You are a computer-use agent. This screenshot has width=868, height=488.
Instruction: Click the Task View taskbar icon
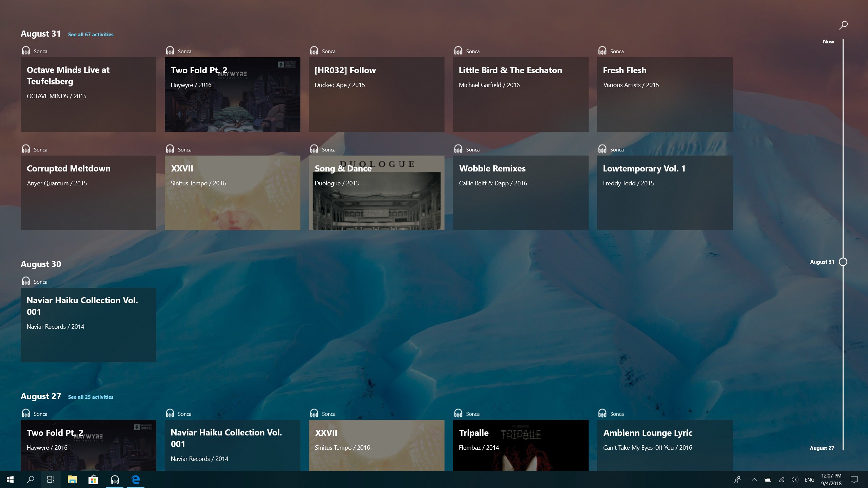click(x=50, y=480)
